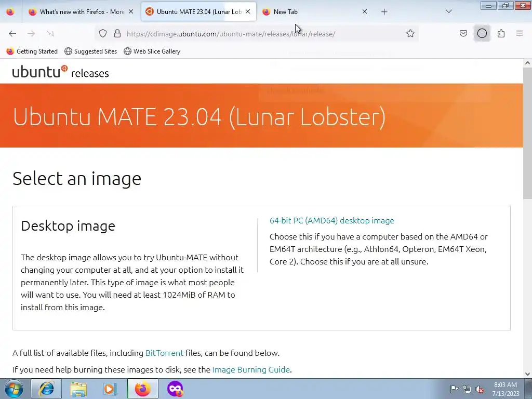Go back to the previous page
The height and width of the screenshot is (399, 532).
(12, 34)
